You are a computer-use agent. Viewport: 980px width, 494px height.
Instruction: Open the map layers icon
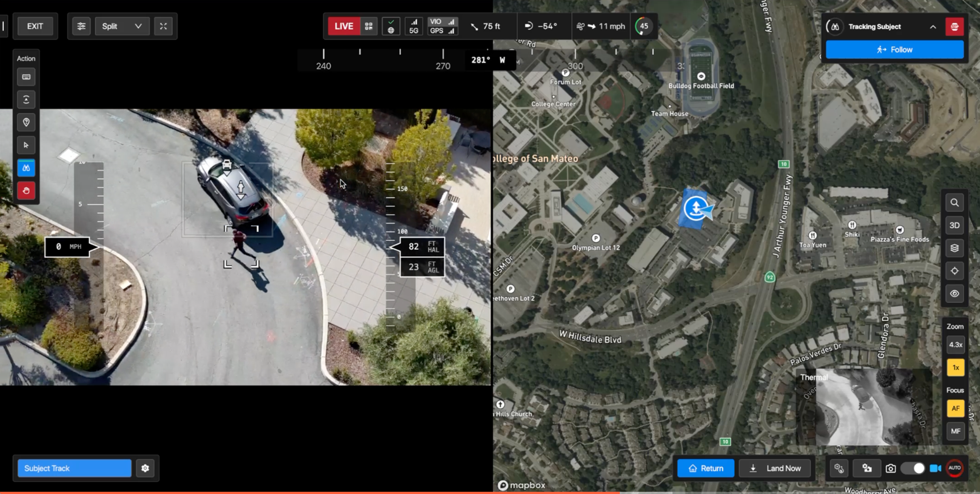(954, 248)
